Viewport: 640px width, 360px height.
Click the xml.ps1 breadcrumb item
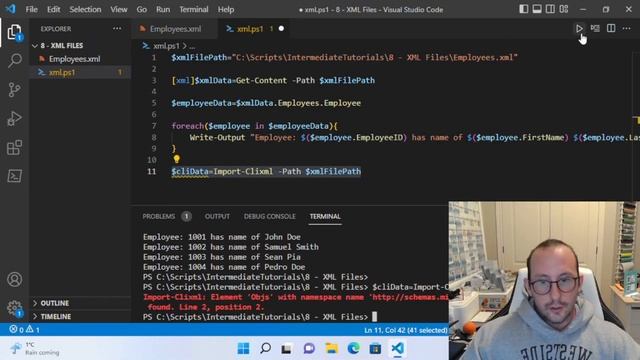(166, 46)
